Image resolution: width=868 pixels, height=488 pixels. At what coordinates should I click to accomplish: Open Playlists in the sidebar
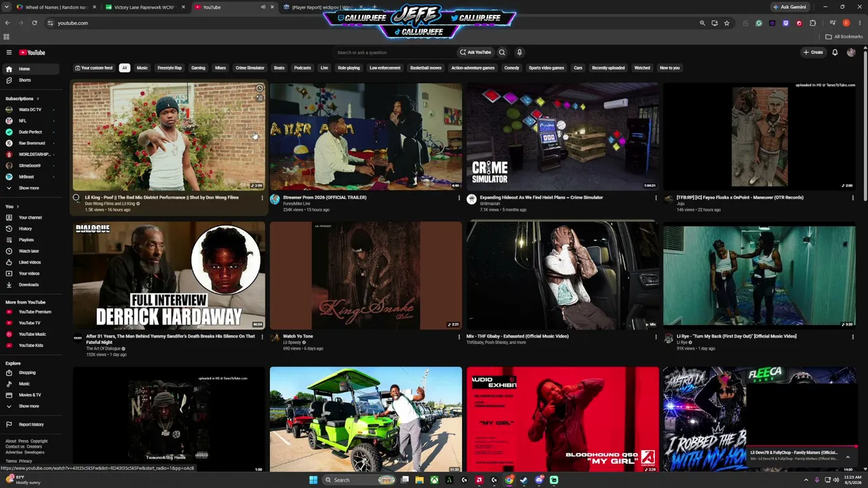tap(31, 240)
